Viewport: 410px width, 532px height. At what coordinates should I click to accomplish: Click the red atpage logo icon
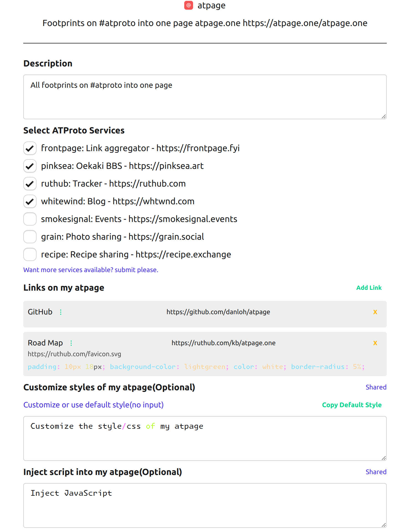point(189,5)
